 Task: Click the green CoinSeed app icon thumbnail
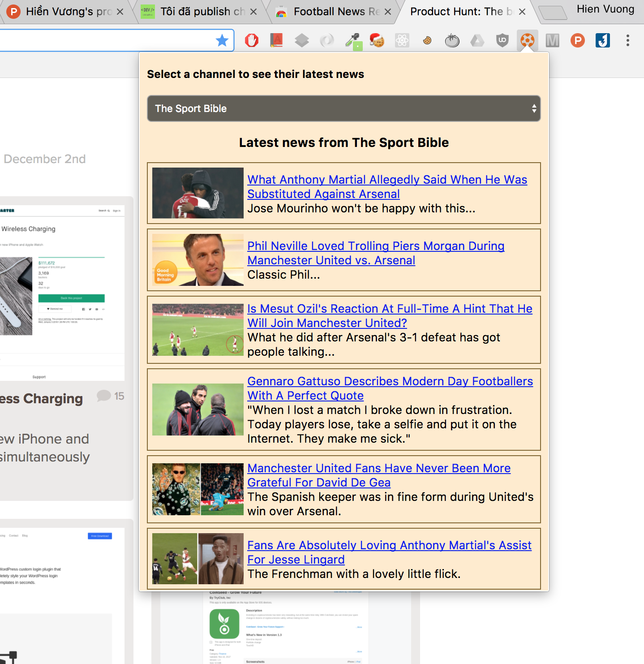(224, 624)
